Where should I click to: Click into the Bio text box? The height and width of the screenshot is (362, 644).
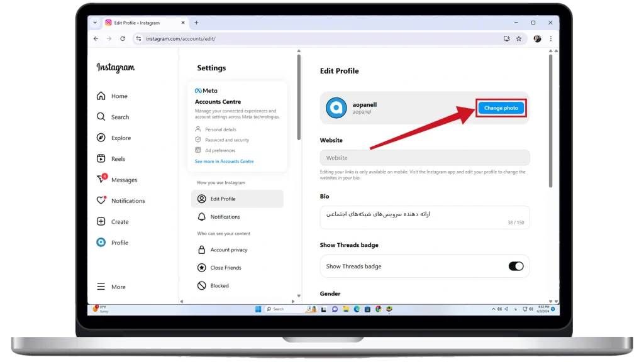coord(425,217)
